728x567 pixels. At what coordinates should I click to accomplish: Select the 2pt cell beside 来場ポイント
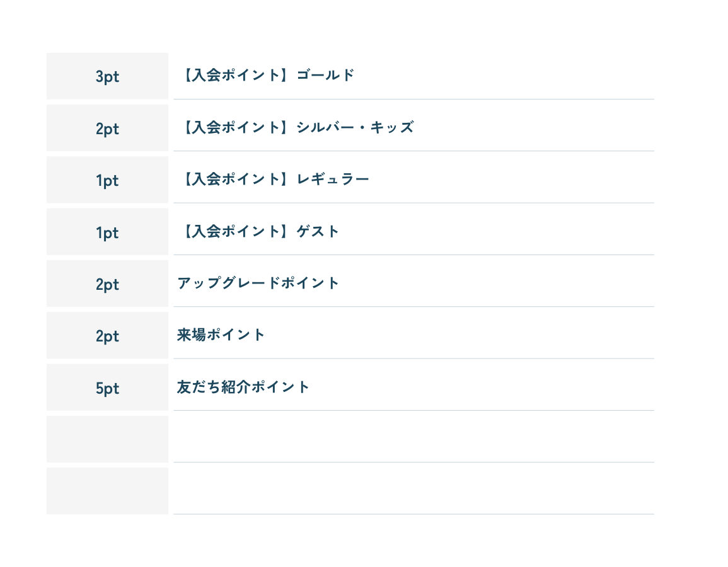tap(107, 336)
